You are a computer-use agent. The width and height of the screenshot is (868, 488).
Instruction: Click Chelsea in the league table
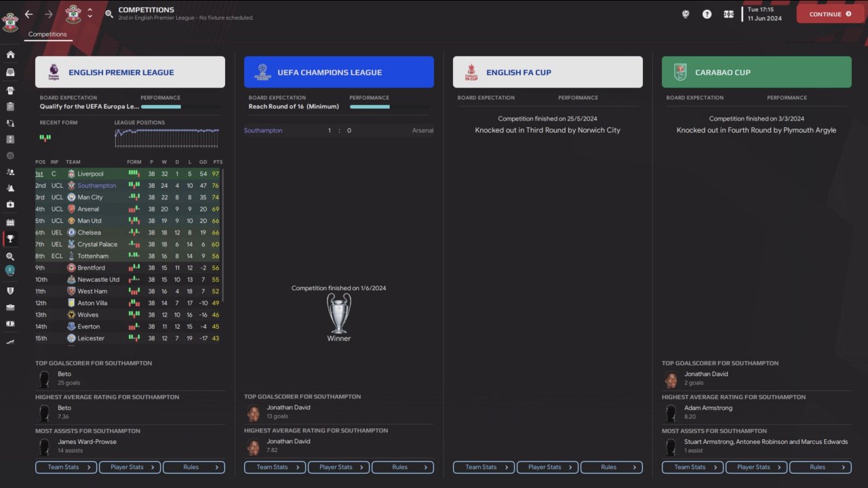click(89, 232)
